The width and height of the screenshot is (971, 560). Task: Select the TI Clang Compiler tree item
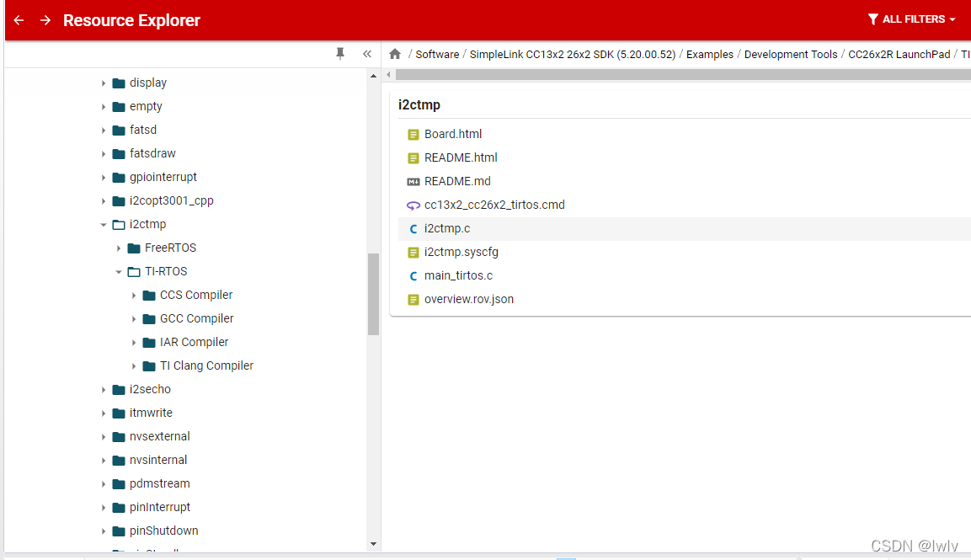[x=207, y=365]
